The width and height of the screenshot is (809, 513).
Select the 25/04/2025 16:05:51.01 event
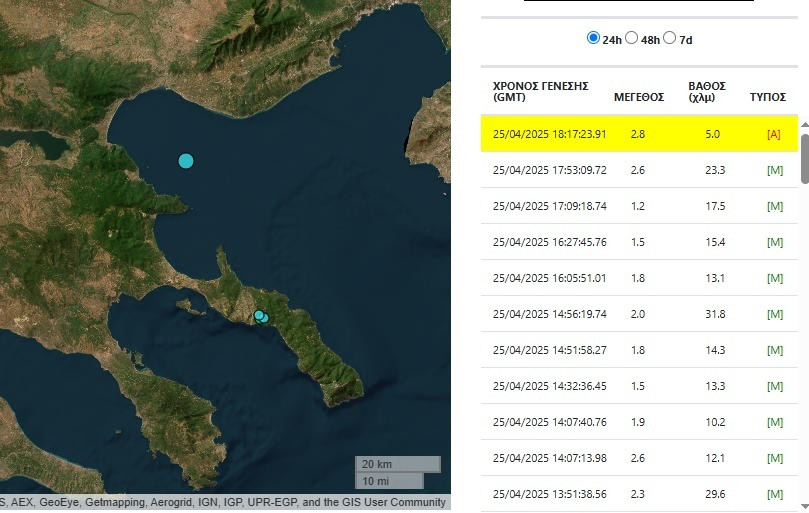[639, 278]
